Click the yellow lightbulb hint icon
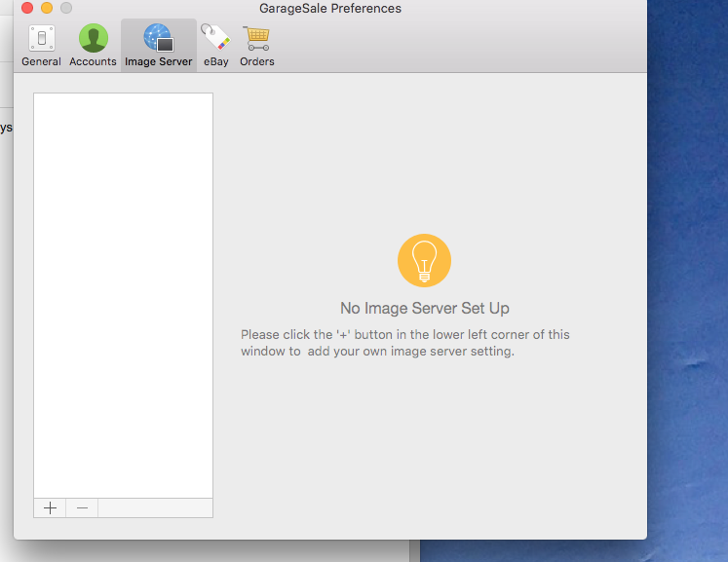Screen dimensions: 728x562 tap(424, 260)
